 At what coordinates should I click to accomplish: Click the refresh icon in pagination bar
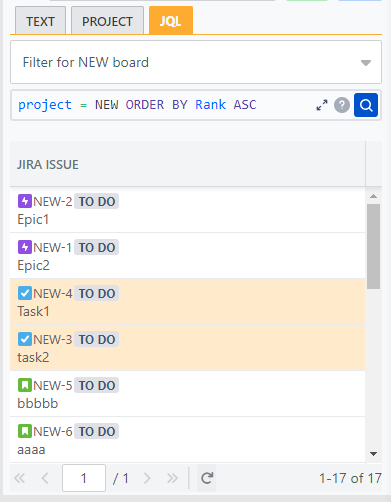[x=207, y=478]
